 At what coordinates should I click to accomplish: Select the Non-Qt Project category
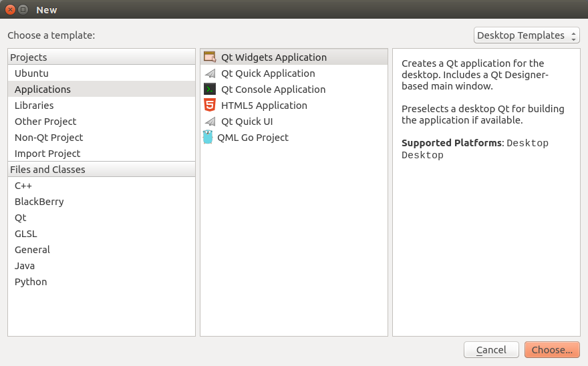click(x=49, y=138)
